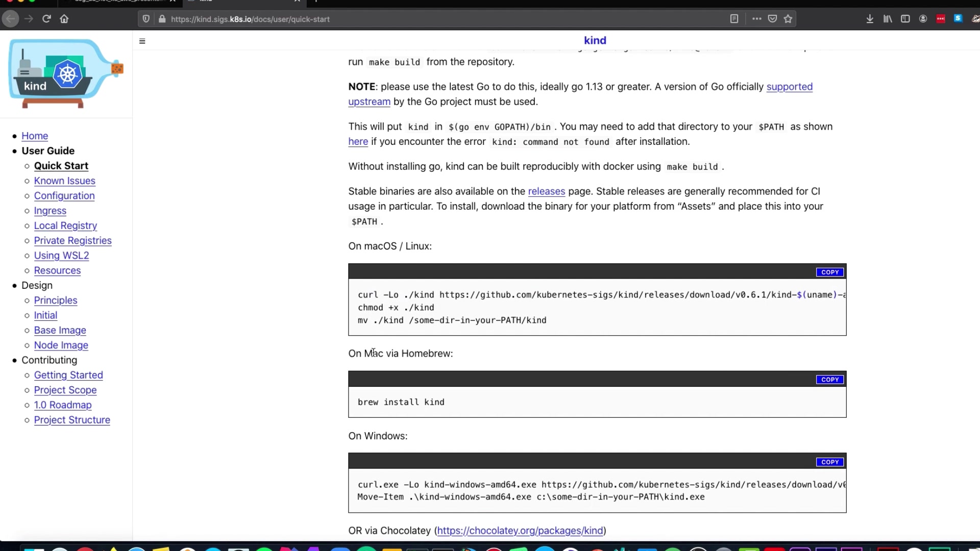Screen dimensions: 980x551
Task: Click the kind ship-in-bottle logo
Action: (x=65, y=73)
